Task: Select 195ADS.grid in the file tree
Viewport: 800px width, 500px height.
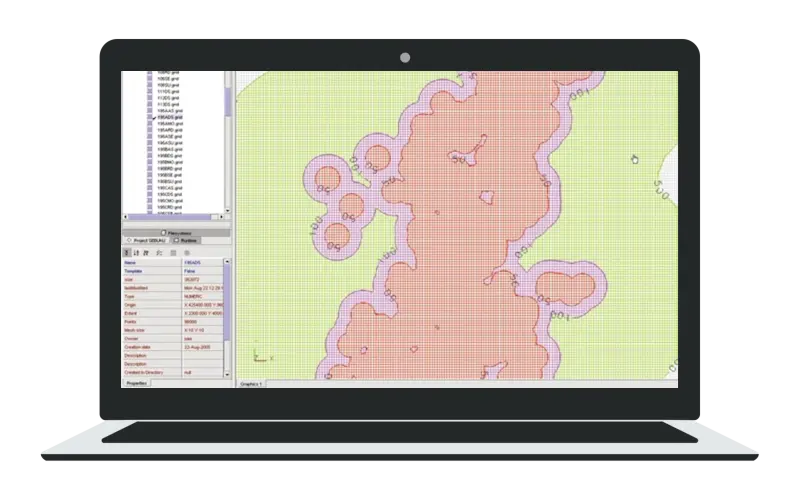Action: click(170, 117)
